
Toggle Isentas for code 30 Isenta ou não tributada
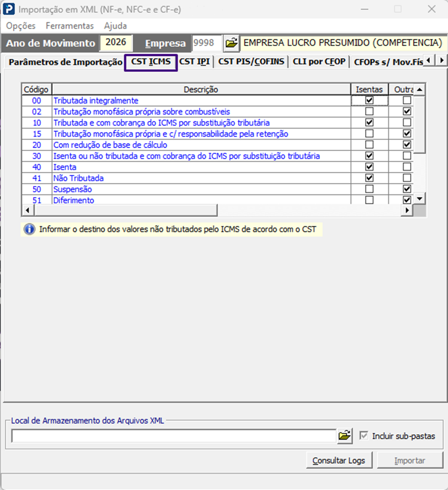369,155
